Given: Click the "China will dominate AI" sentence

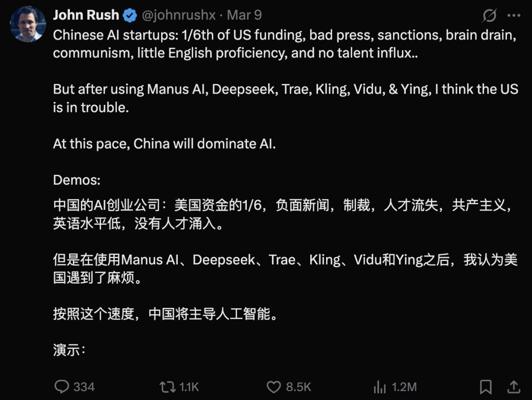Looking at the screenshot, I should [165, 144].
